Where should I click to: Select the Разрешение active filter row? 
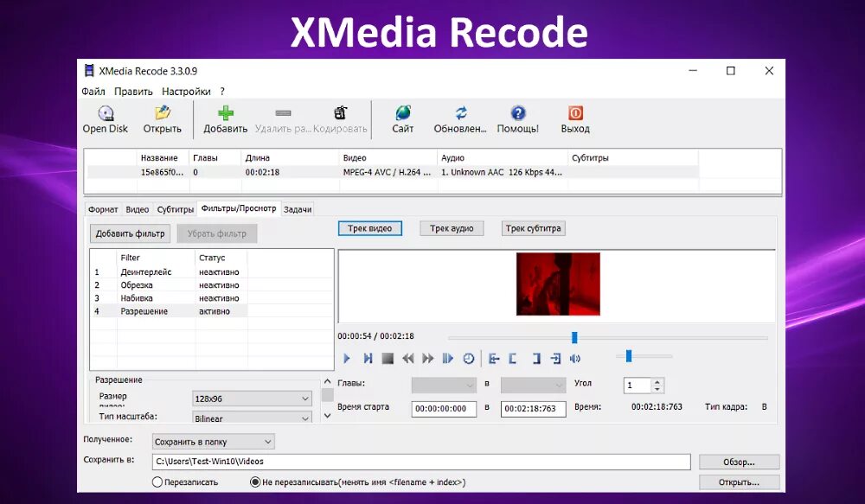[170, 311]
